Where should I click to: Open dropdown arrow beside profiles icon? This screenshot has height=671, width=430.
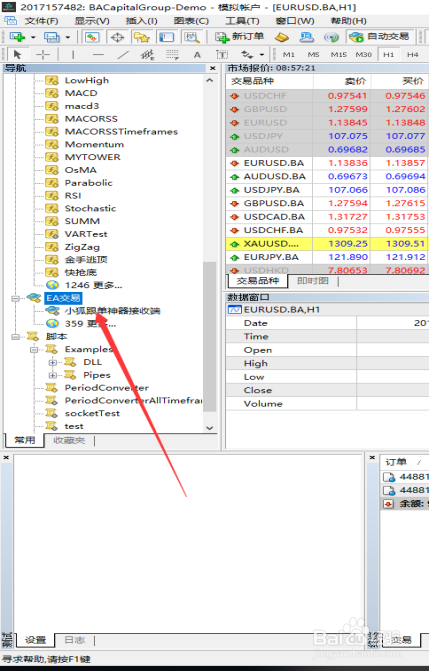[x=68, y=37]
